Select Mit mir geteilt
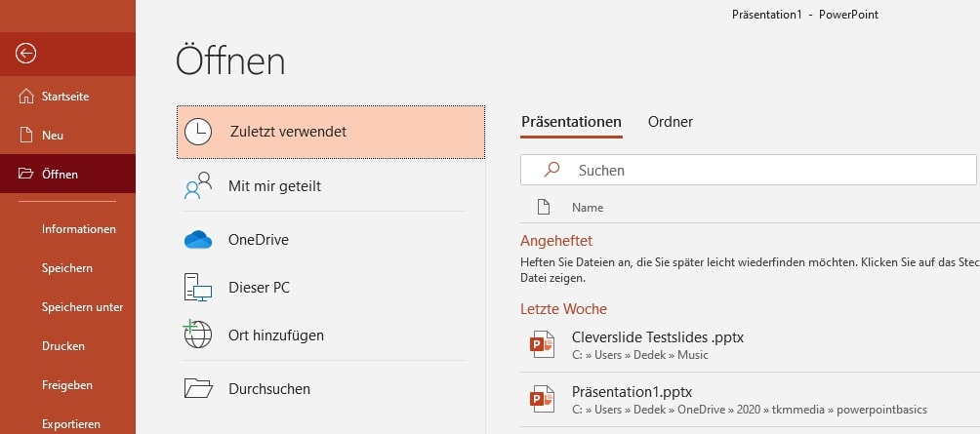 click(324, 186)
